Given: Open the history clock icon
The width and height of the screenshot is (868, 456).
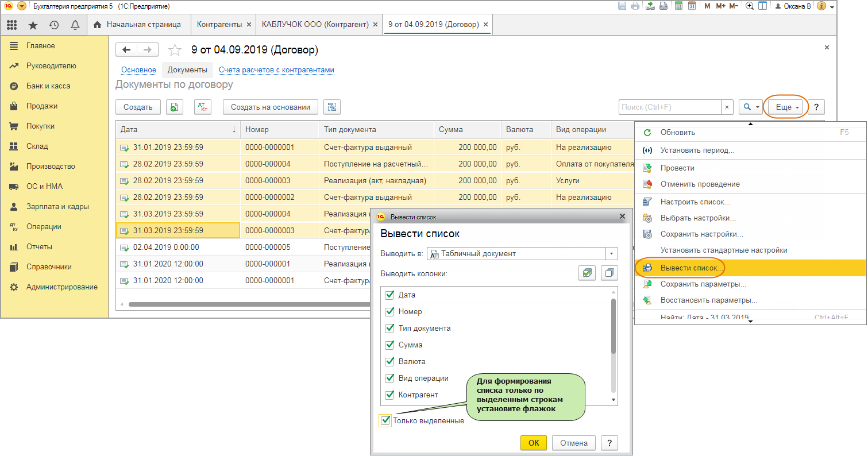Looking at the screenshot, I should [x=54, y=25].
